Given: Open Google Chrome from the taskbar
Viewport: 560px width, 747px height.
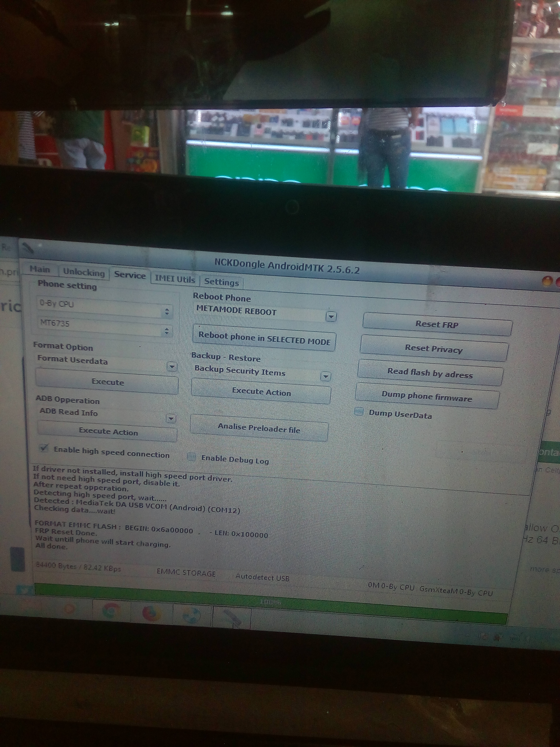Looking at the screenshot, I should point(110,611).
